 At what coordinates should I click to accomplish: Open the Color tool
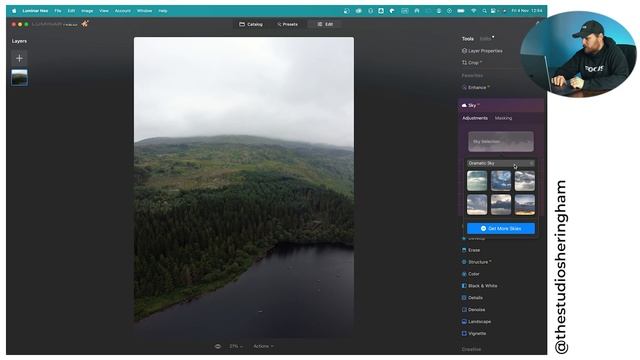470,274
